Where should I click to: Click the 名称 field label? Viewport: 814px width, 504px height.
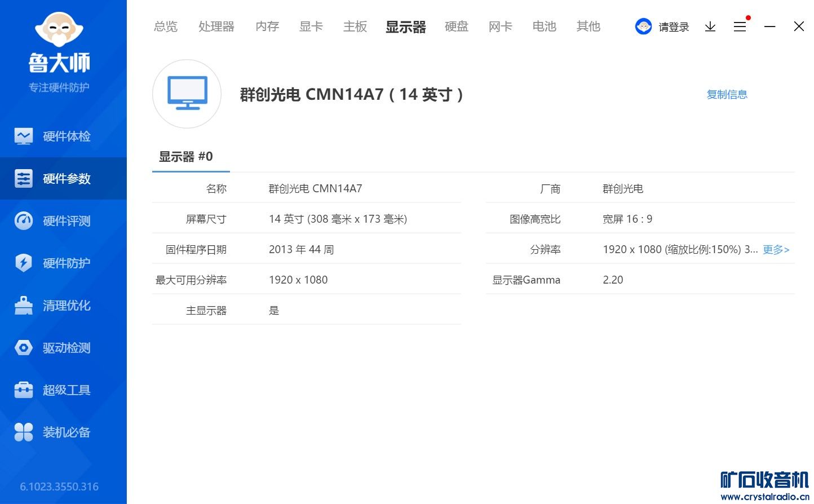tap(216, 189)
